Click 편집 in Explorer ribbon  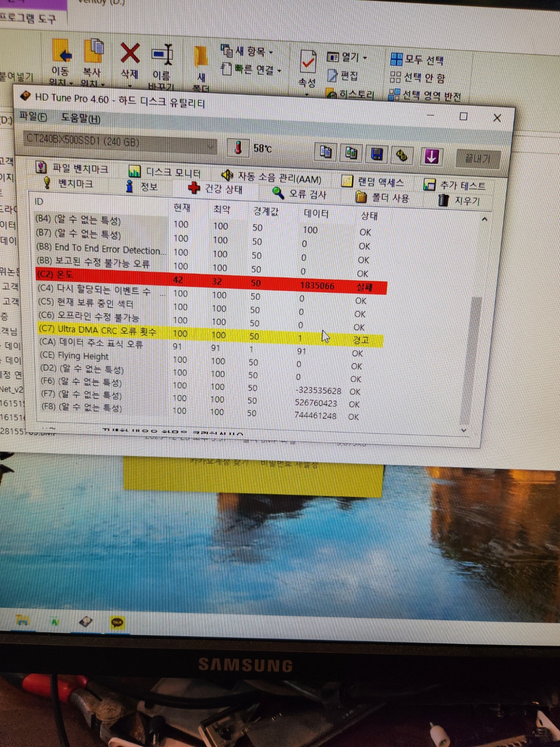pos(343,76)
